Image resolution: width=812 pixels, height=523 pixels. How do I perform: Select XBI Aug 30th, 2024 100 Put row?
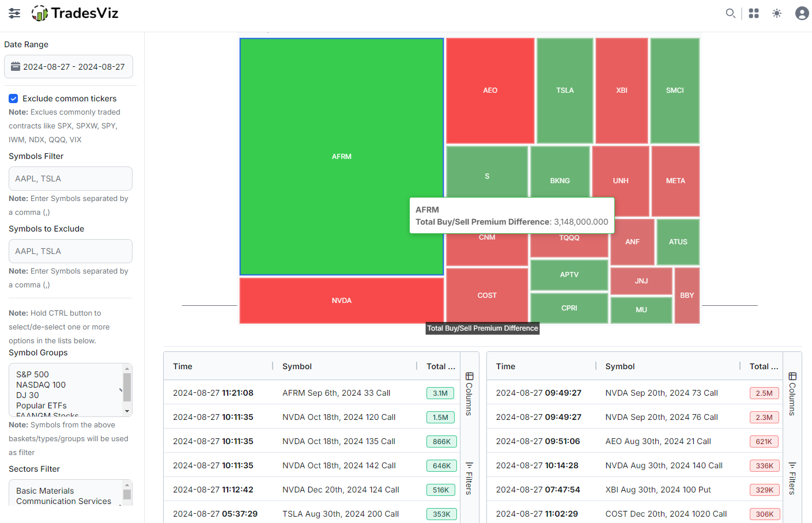pyautogui.click(x=635, y=490)
